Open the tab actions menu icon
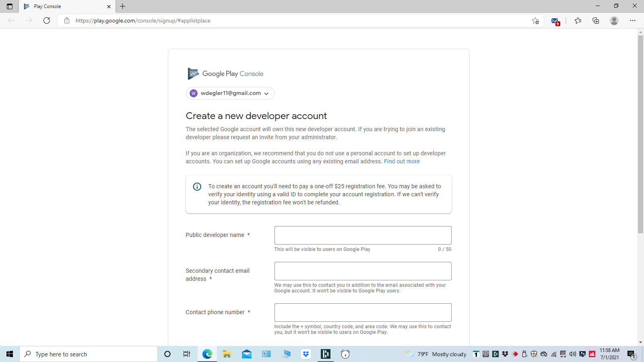Viewport: 644px width, 362px height. tap(10, 6)
